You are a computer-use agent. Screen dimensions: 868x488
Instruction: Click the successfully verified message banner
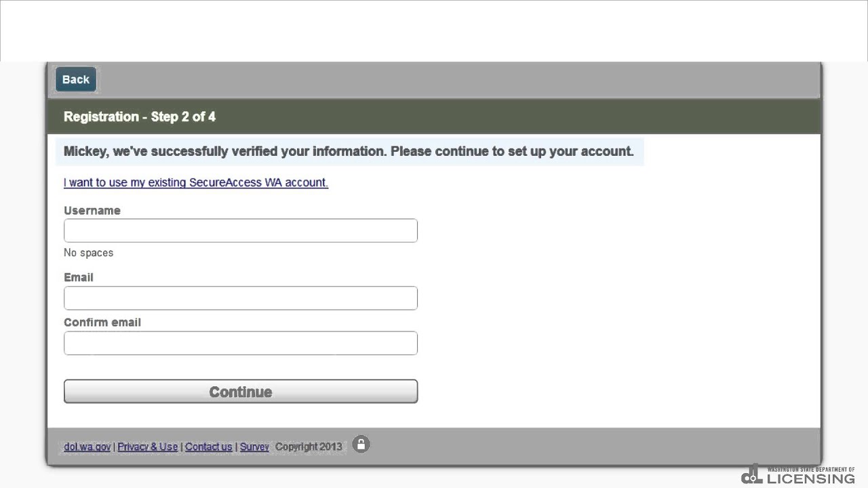(x=349, y=151)
